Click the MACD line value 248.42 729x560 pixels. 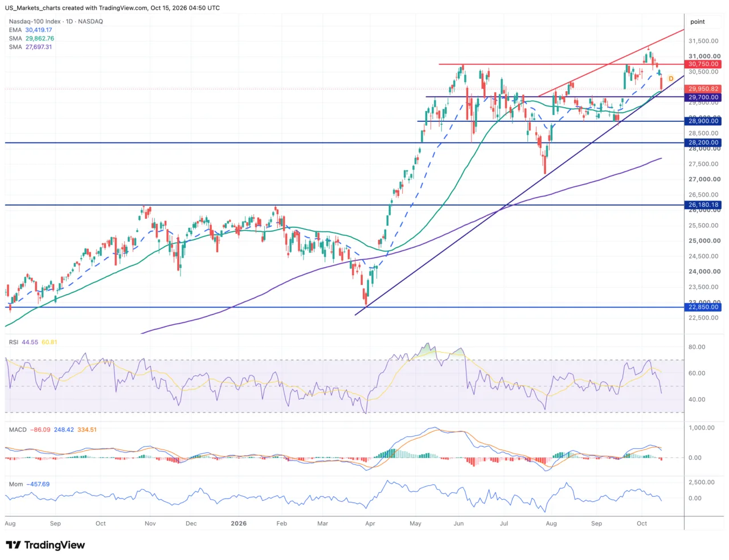pyautogui.click(x=64, y=430)
